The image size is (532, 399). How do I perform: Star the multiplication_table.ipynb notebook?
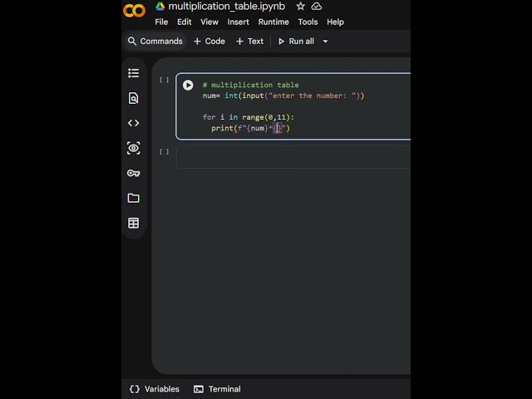coord(300,7)
